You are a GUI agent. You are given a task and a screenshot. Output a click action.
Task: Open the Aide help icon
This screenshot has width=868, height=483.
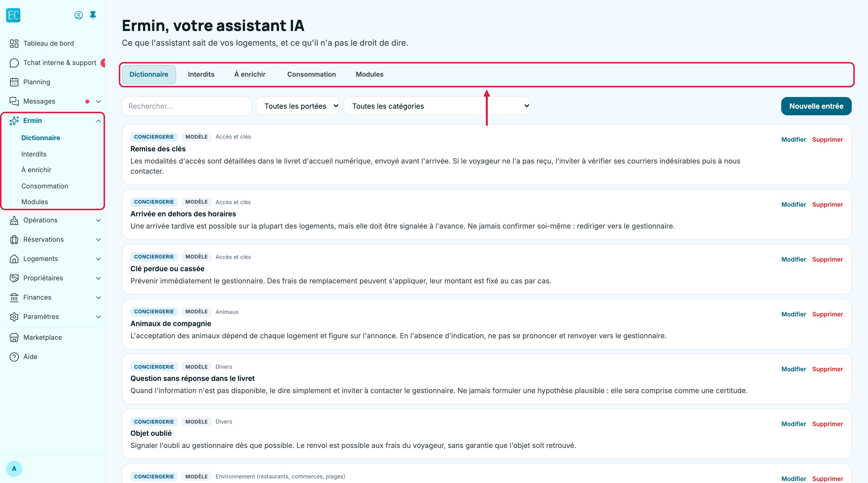pyautogui.click(x=14, y=357)
